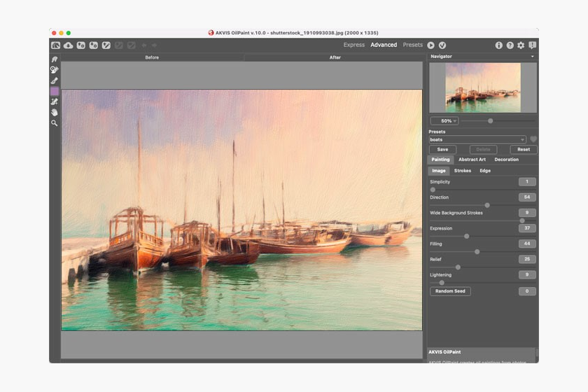Adjust the Direction slider
This screenshot has width=588, height=392.
click(x=487, y=205)
